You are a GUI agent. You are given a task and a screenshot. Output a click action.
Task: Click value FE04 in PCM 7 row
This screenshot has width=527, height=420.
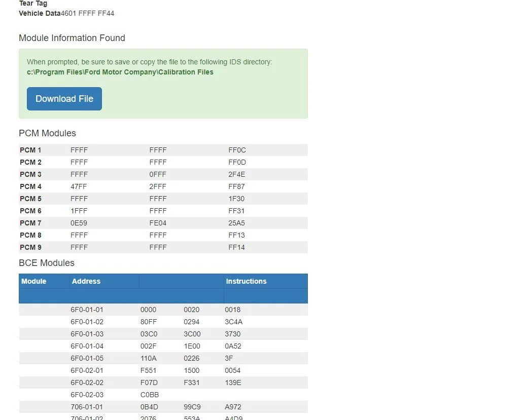click(158, 223)
